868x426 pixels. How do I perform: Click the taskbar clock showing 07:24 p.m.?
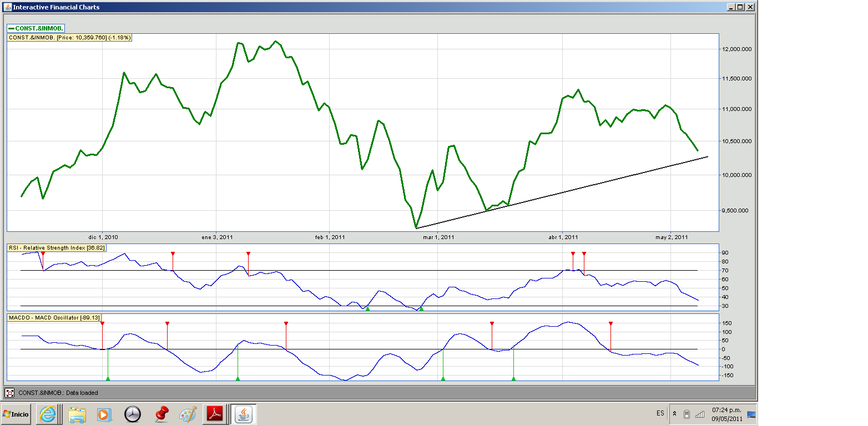pos(727,410)
